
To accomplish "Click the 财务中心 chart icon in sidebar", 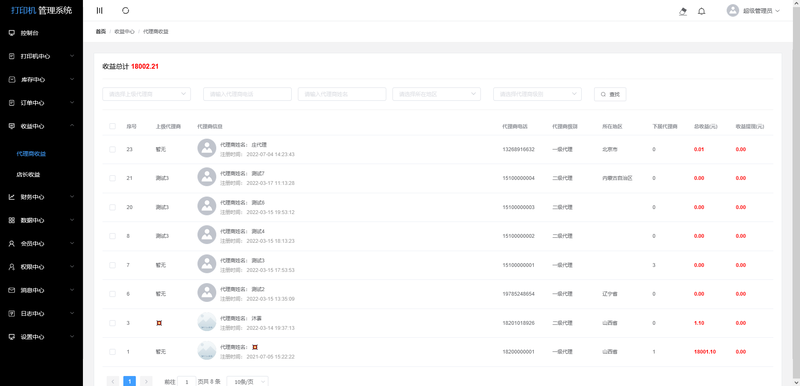I will (12, 197).
